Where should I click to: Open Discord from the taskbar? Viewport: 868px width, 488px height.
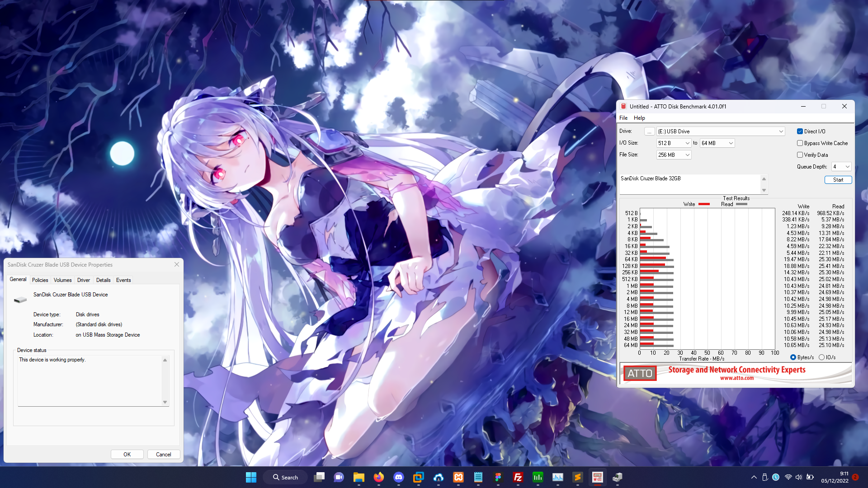pyautogui.click(x=399, y=477)
